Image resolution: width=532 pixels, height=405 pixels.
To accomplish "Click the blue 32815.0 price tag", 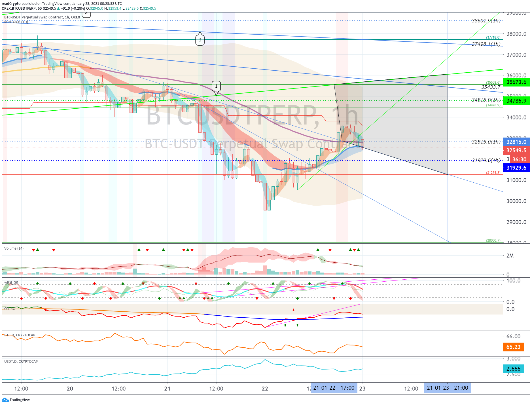I will point(516,142).
